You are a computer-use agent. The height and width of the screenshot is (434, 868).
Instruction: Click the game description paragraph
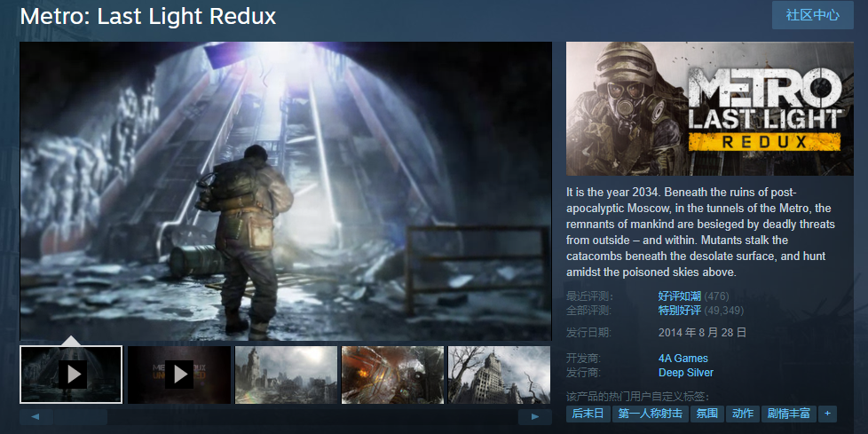coord(701,232)
